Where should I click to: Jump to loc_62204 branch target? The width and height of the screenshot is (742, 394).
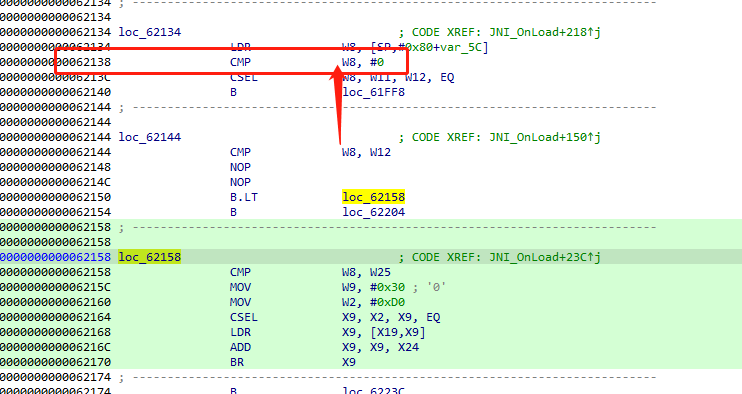coord(373,212)
